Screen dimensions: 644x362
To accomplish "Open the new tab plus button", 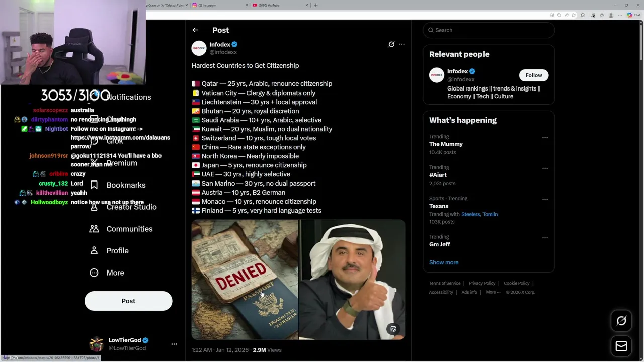I will (316, 5).
